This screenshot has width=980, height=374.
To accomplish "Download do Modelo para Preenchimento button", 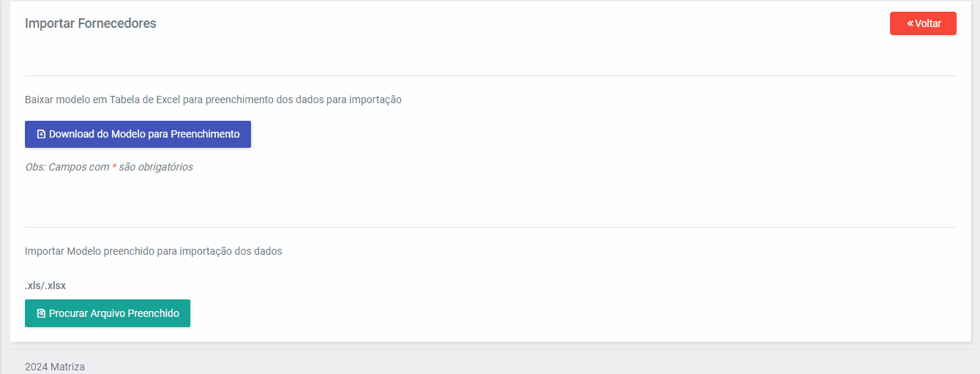I will (x=138, y=134).
